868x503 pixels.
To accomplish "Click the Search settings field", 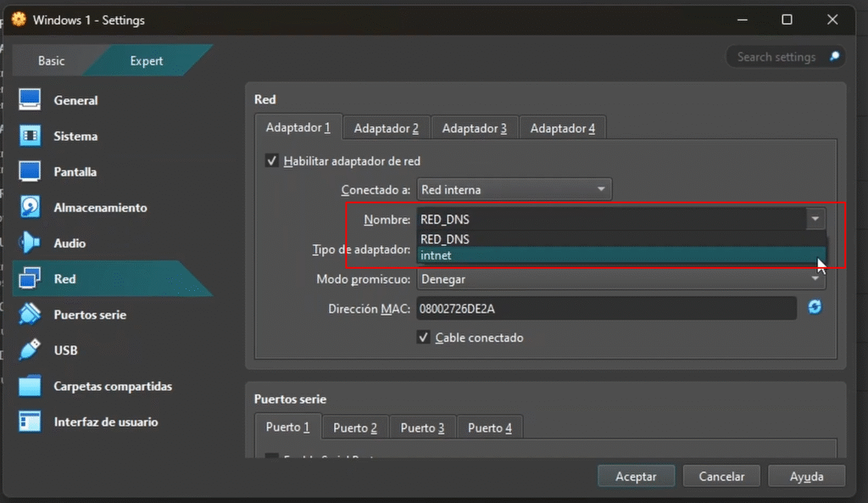I will pyautogui.click(x=776, y=57).
